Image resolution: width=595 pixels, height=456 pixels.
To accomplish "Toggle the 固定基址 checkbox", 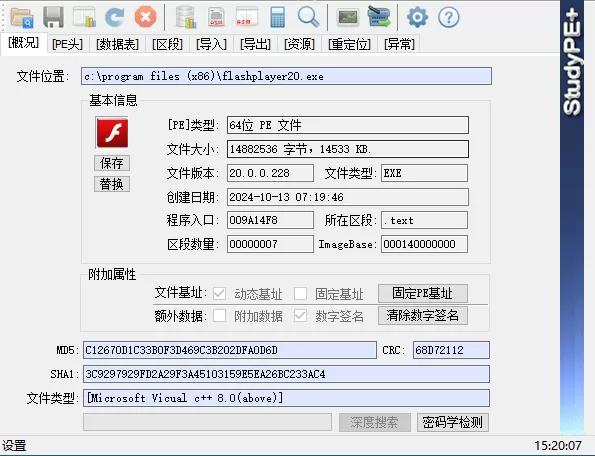I will point(300,294).
